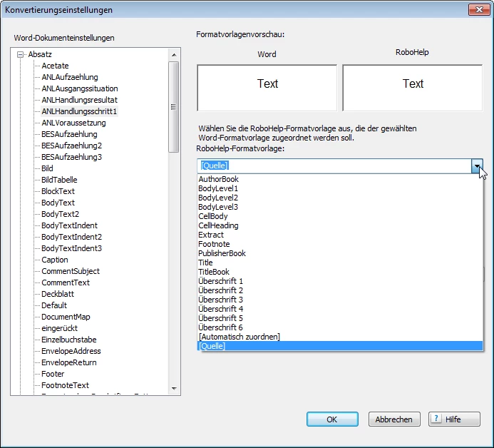Viewport: 494px width, 448px height.
Task: Close the Konvertierungseinstellungen dialog
Action: click(479, 10)
